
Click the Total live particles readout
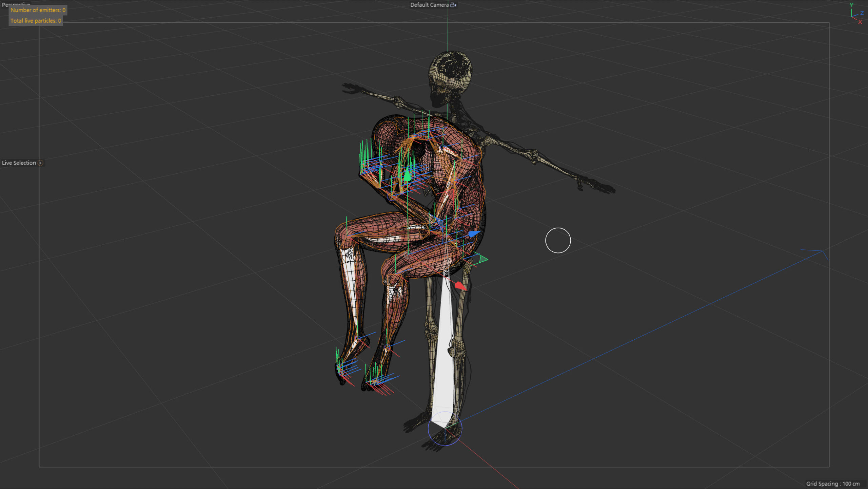coord(36,21)
